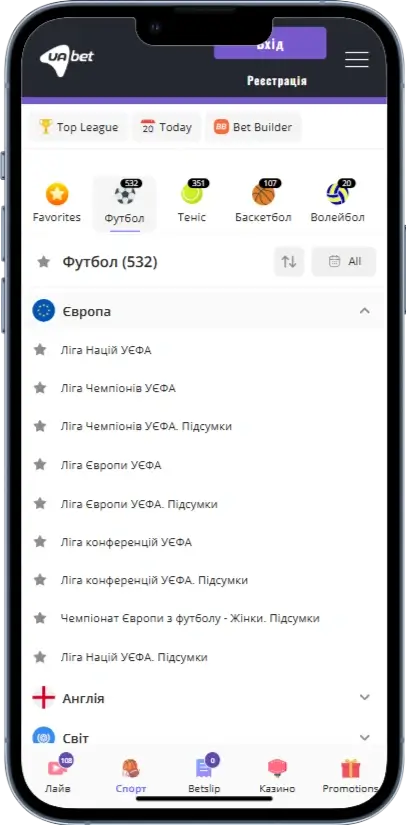This screenshot has width=406, height=825.
Task: Open the Лайв icon in bottom bar
Action: pyautogui.click(x=55, y=768)
